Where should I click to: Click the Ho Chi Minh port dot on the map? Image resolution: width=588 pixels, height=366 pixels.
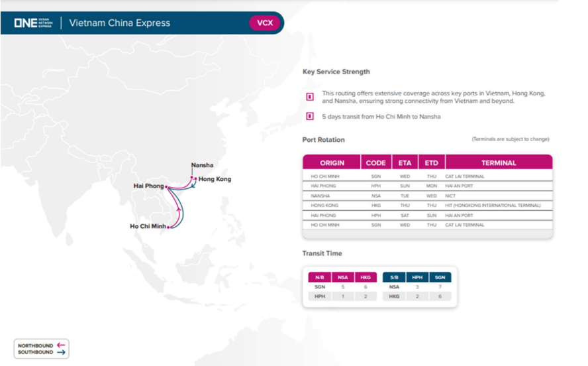click(170, 227)
